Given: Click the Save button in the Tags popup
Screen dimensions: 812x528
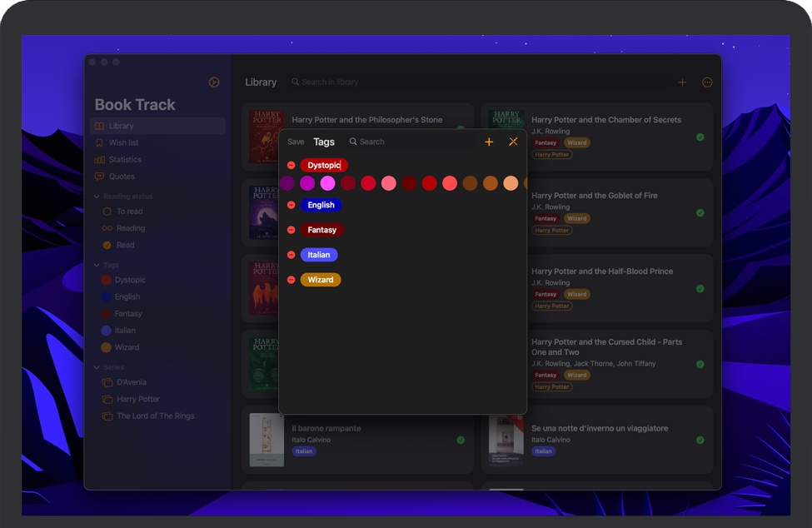Looking at the screenshot, I should click(296, 142).
